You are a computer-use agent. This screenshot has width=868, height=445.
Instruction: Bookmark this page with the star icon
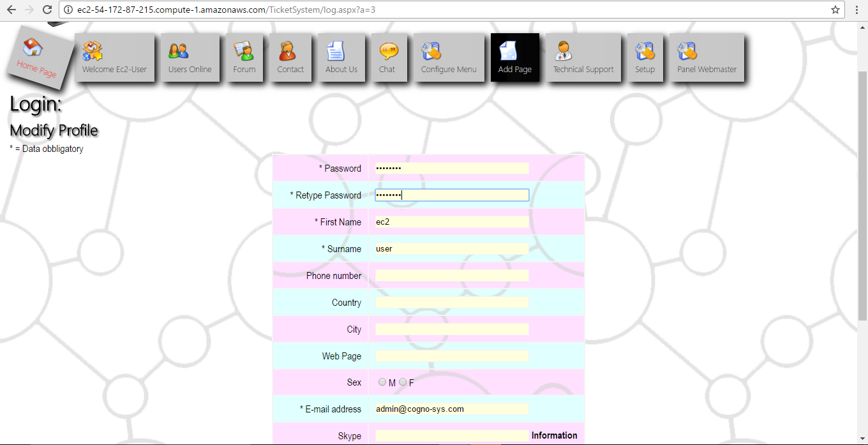[836, 10]
